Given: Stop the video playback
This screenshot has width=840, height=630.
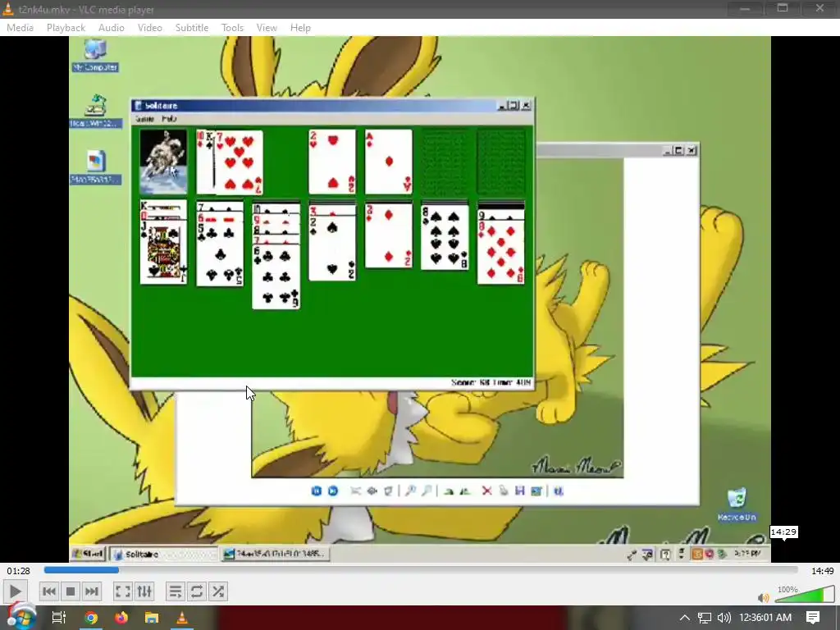Looking at the screenshot, I should [71, 591].
